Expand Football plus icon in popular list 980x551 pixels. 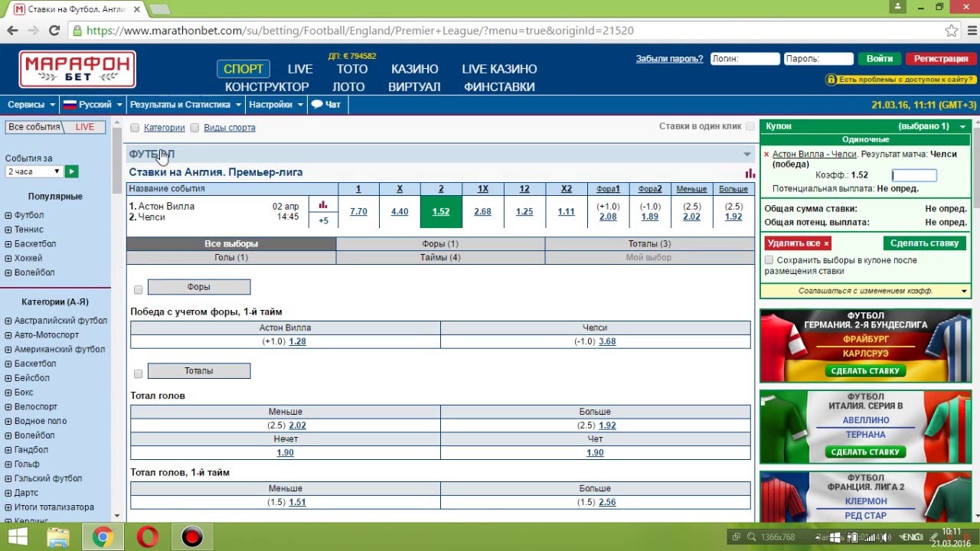tap(8, 216)
